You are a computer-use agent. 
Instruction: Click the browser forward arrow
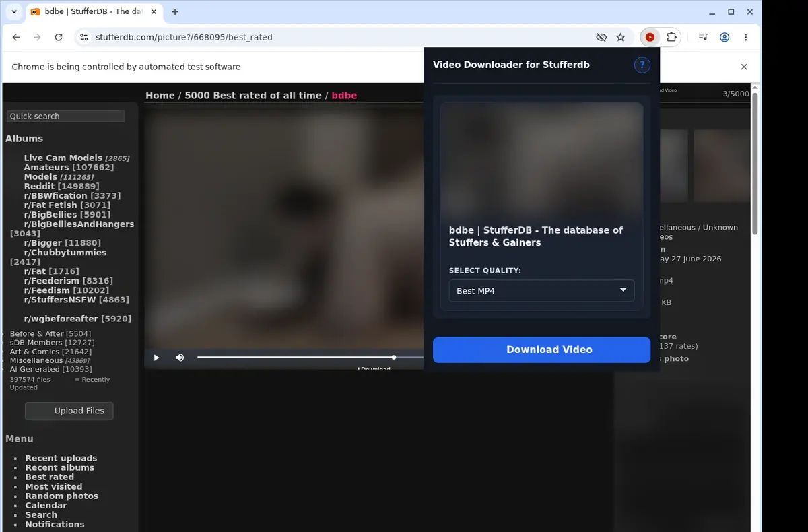(38, 38)
